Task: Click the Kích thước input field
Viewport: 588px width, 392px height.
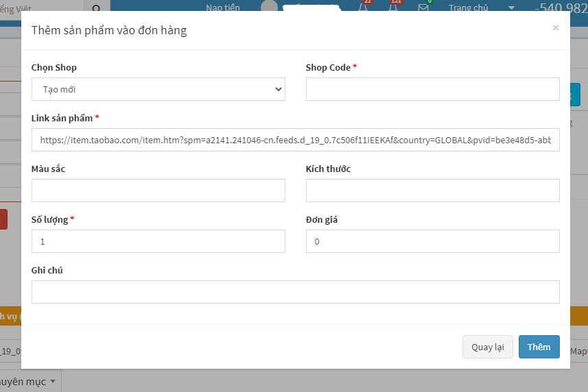Action: coord(432,191)
